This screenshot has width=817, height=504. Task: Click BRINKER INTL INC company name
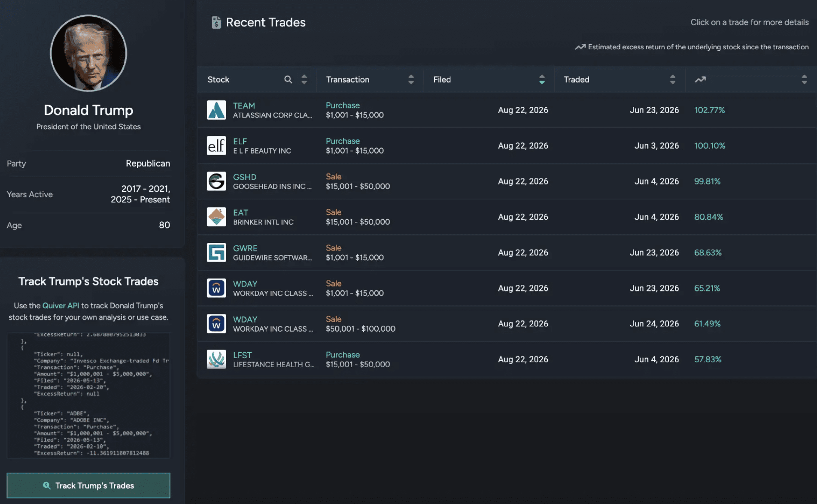(x=263, y=222)
